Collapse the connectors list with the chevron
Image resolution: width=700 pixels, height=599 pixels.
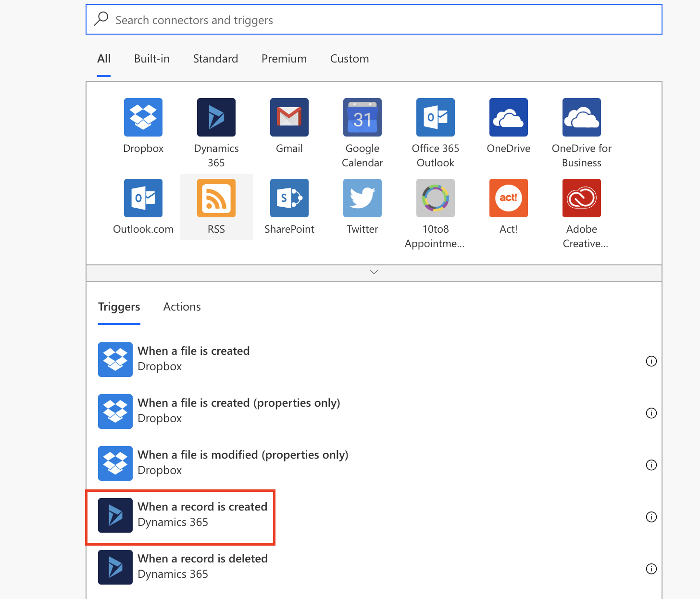[374, 272]
